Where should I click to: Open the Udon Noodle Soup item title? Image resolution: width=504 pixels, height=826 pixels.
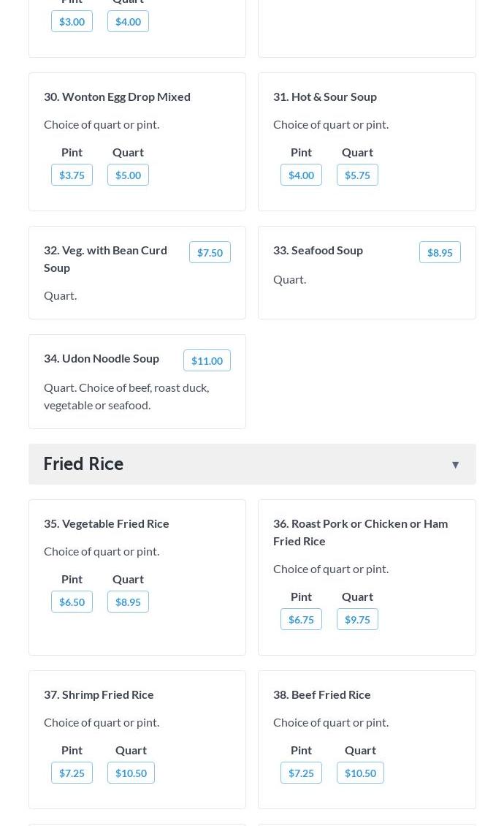click(x=102, y=358)
